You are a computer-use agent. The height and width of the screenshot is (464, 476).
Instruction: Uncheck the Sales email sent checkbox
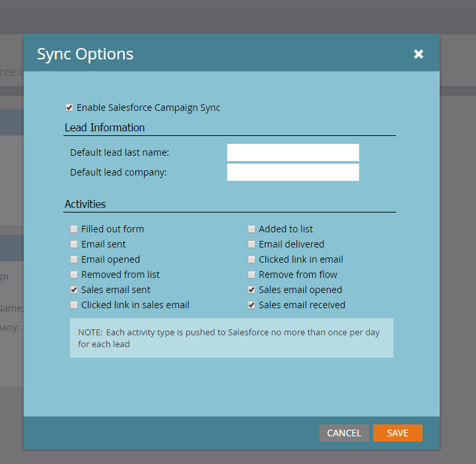click(74, 290)
